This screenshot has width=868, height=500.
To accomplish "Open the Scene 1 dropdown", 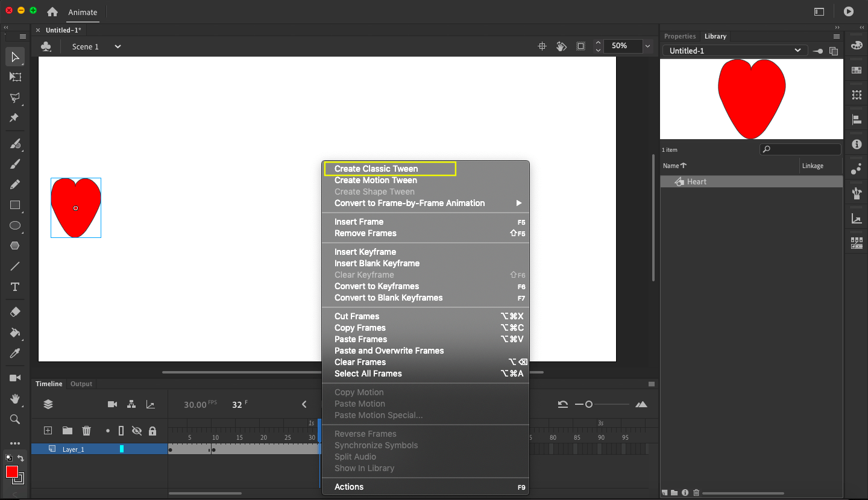I will click(117, 46).
